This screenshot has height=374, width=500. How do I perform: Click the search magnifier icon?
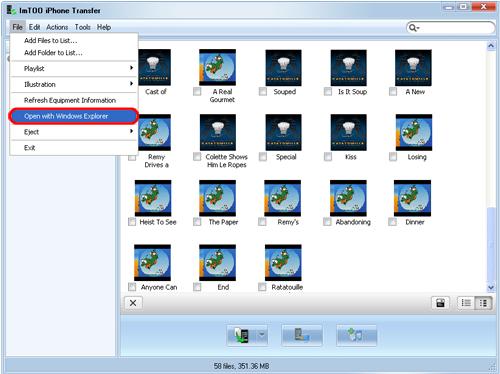coord(413,28)
